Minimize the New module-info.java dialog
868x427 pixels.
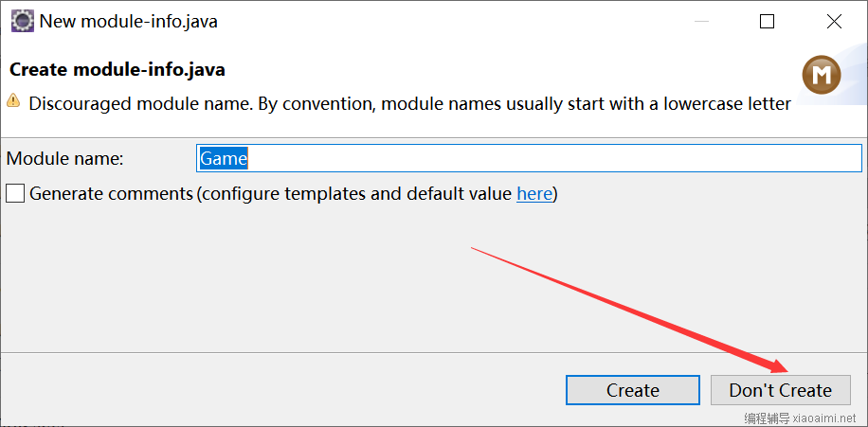(x=702, y=22)
